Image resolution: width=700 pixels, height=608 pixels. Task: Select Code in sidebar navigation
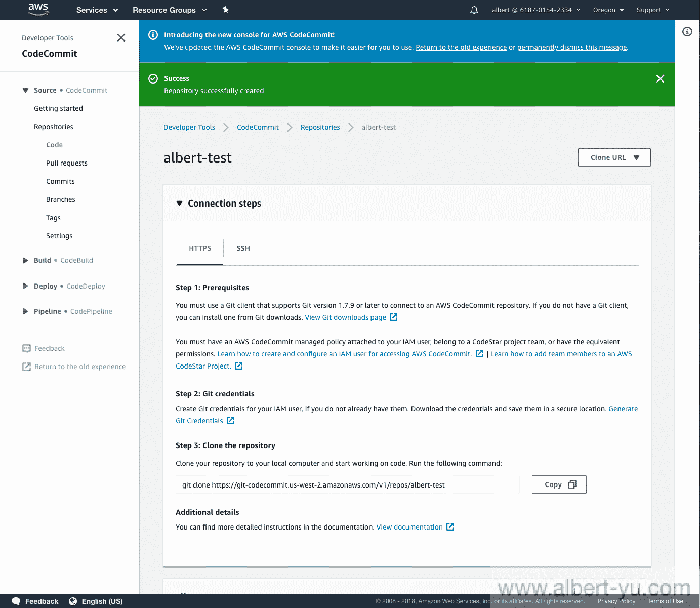pos(54,145)
